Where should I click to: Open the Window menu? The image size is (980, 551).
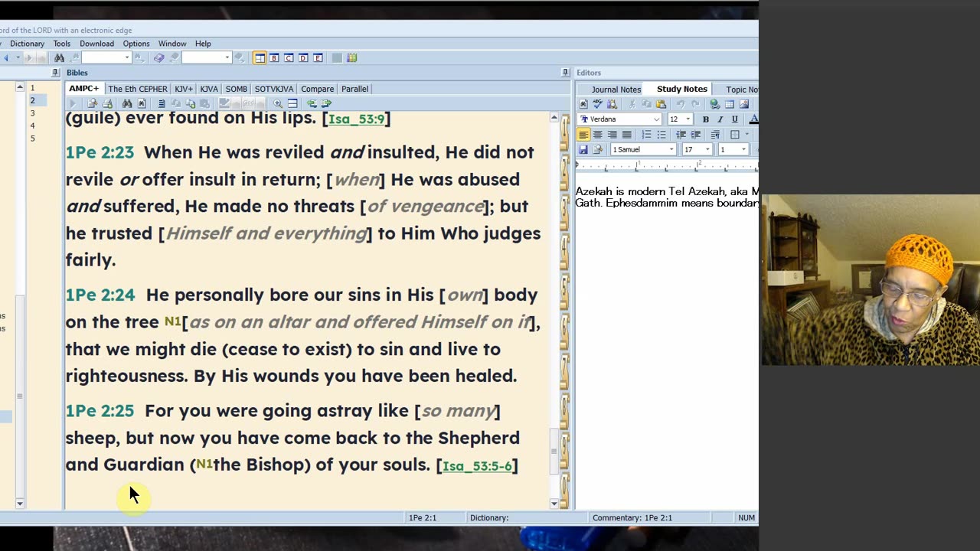[x=172, y=44]
